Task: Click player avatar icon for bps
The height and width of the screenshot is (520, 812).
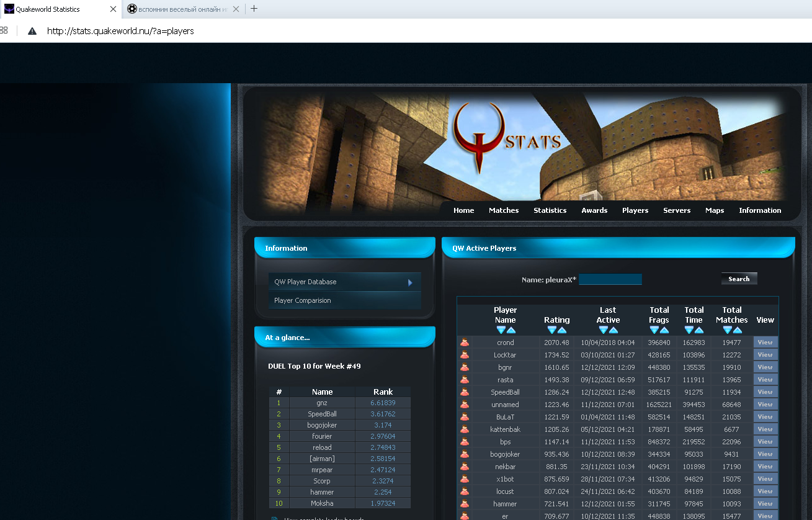Action: 465,442
